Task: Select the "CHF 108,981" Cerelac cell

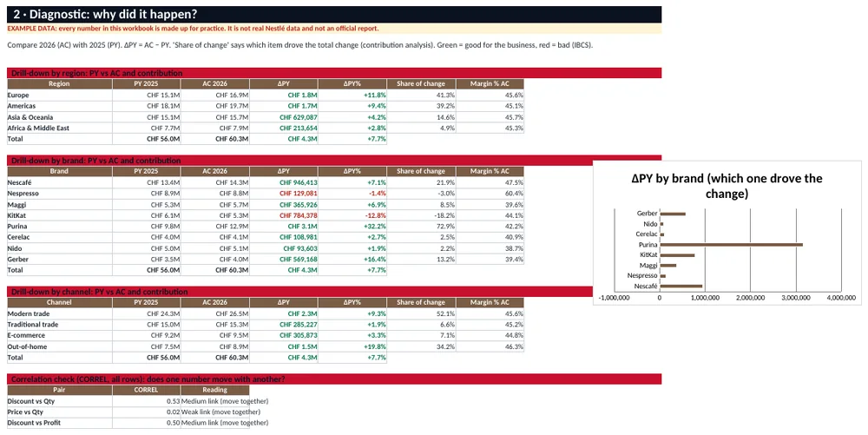Action: click(284, 237)
